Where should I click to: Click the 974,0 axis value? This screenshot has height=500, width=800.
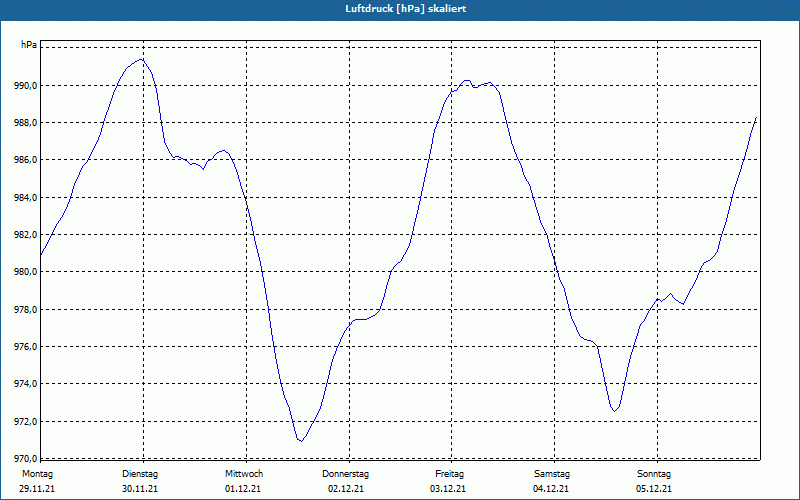26,384
